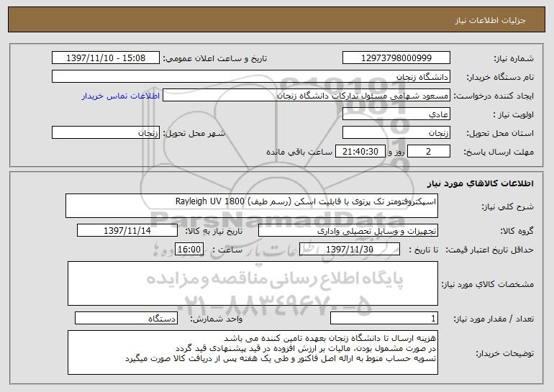Viewport: 554px width, 392px height.
Task: Click the need date field 1397/11/14
Action: click(x=127, y=230)
